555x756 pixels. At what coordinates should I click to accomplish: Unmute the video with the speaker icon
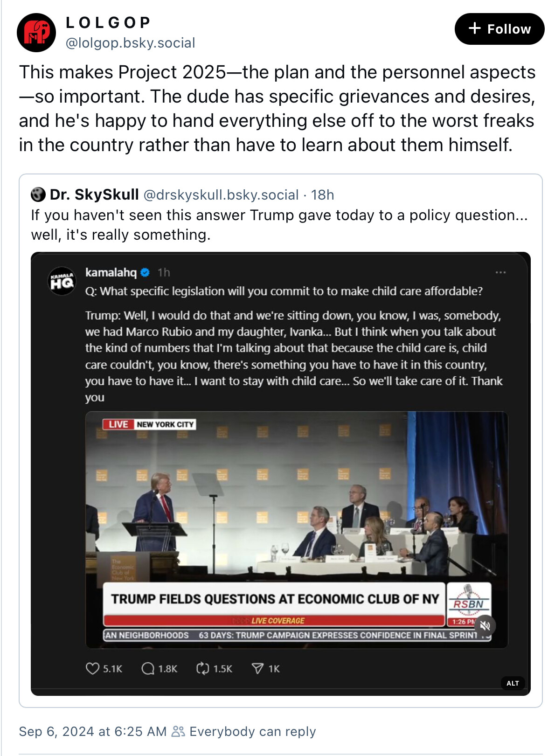pyautogui.click(x=485, y=625)
